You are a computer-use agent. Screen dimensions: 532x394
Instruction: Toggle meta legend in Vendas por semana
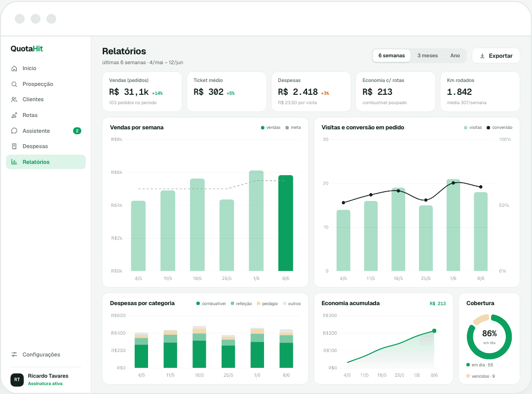click(x=293, y=127)
